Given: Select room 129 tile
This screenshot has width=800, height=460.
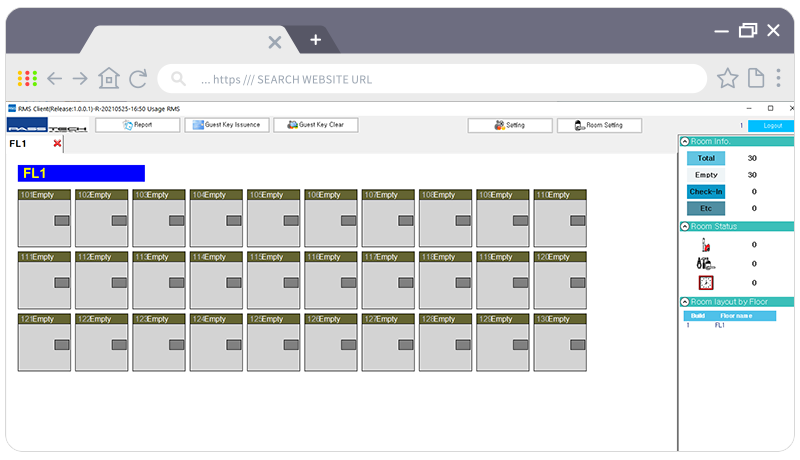Looking at the screenshot, I should pyautogui.click(x=503, y=343).
